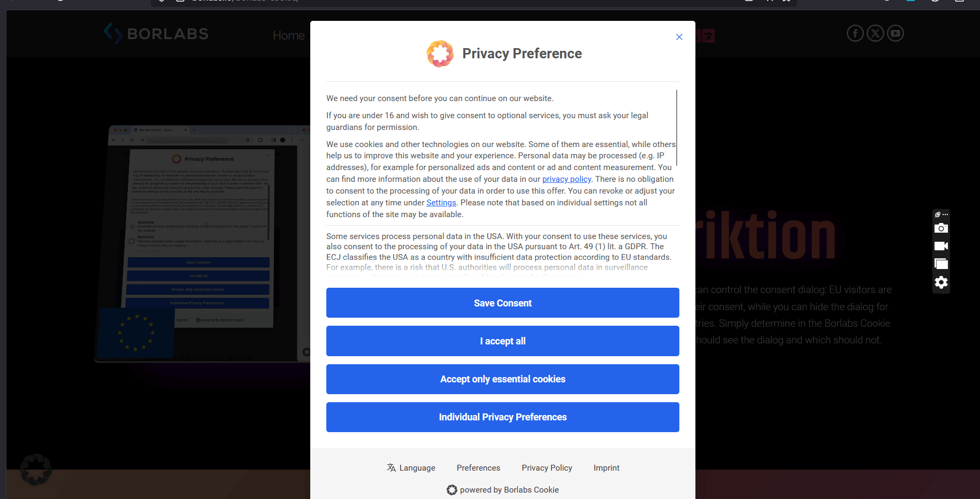Start recording with the video camera icon
The height and width of the screenshot is (499, 980).
click(x=941, y=246)
